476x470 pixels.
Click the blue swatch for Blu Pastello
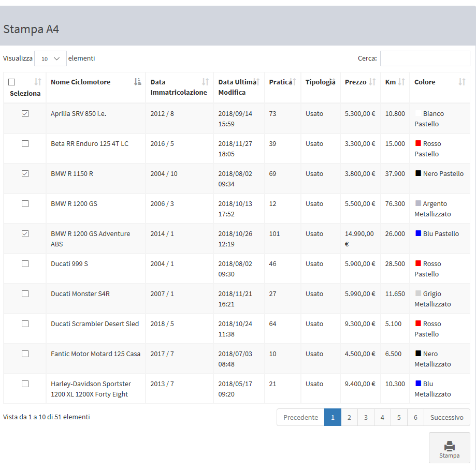(418, 233)
